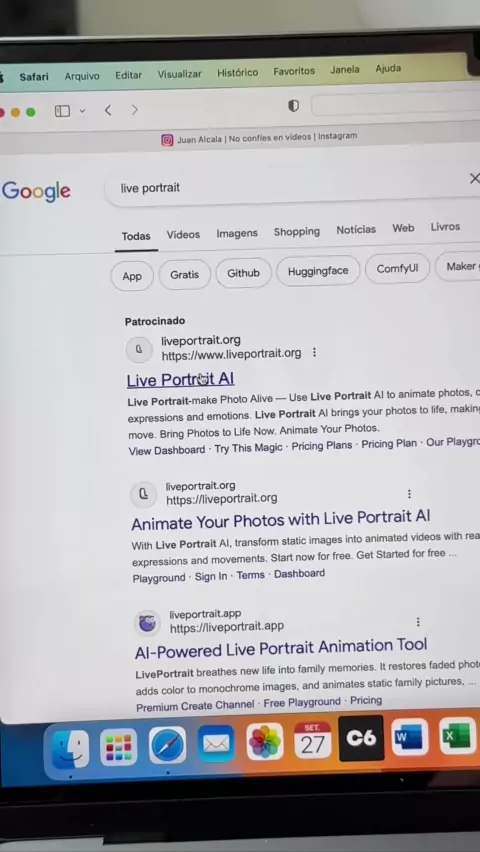This screenshot has height=852, width=480.
Task: Select the ComfyUI filter chip
Action: pos(397,268)
